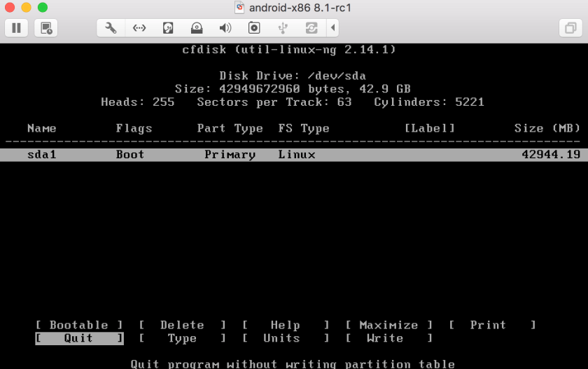Minimize the VM window
This screenshot has height=369, width=588.
pos(27,7)
